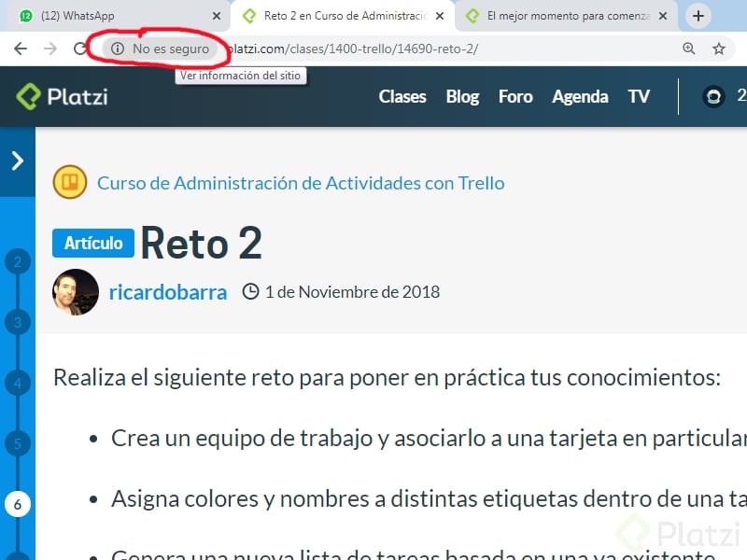This screenshot has width=747, height=560.
Task: Open the ricardobarra author link
Action: pyautogui.click(x=168, y=292)
